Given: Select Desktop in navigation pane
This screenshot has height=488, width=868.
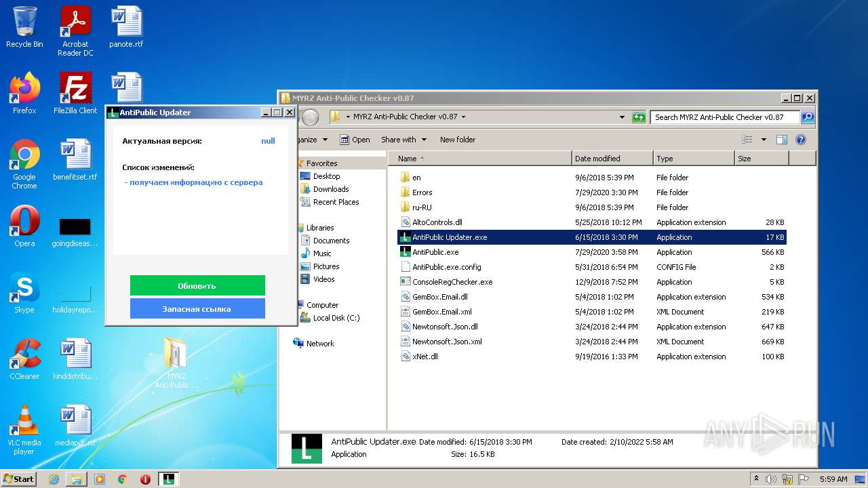Looking at the screenshot, I should click(326, 176).
